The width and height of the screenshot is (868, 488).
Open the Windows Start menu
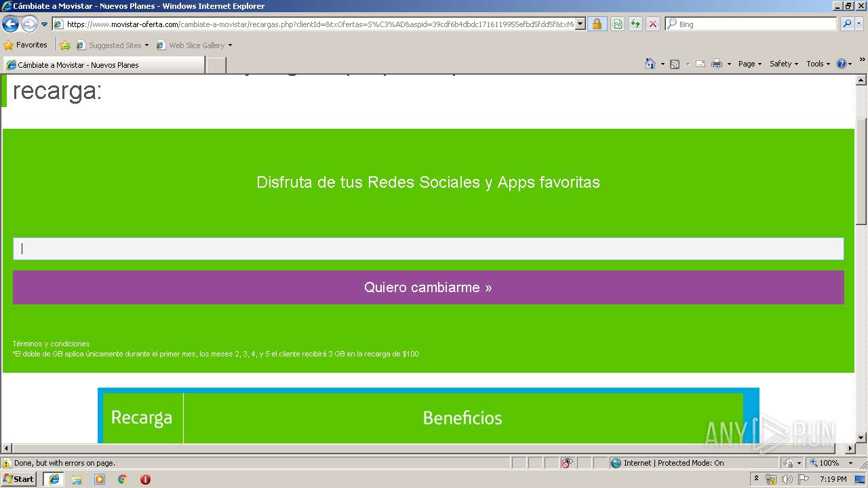coord(18,479)
